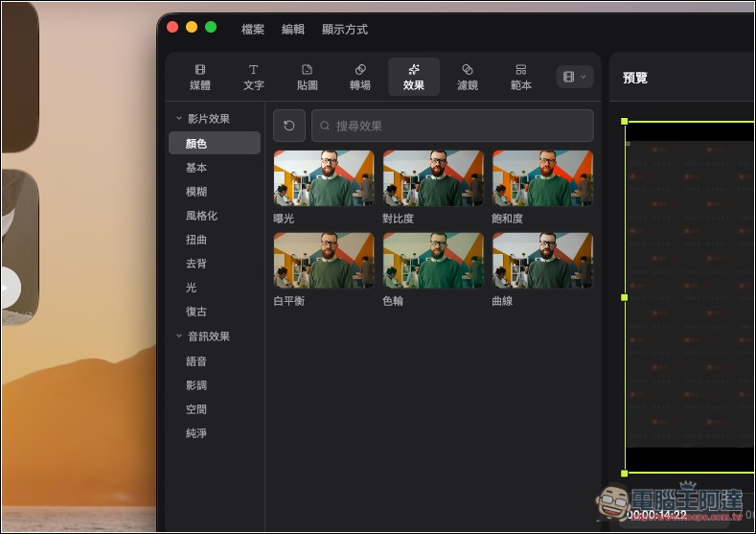Open the film strip dropdown in the toolbar
The image size is (756, 534).
tap(575, 77)
